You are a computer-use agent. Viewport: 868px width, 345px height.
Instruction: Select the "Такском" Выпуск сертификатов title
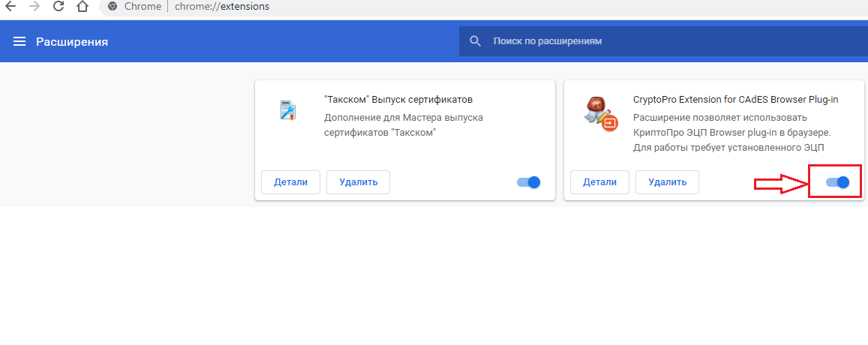pyautogui.click(x=398, y=100)
